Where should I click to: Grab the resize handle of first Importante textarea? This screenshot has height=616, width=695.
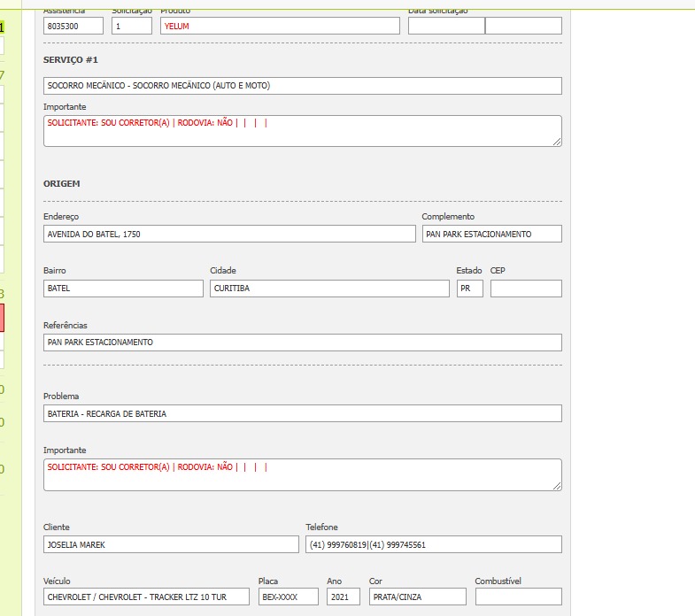[557, 142]
